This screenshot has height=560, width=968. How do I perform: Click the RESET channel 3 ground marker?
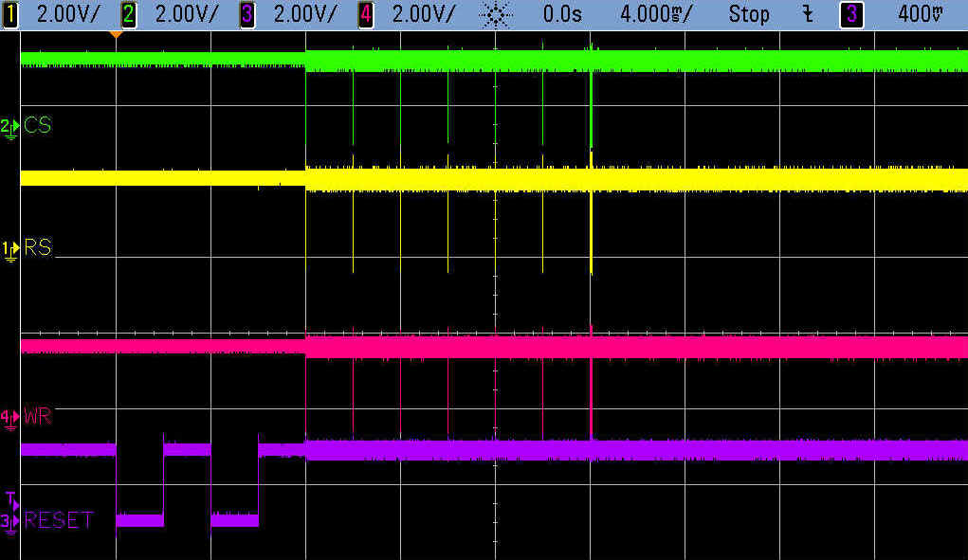pyautogui.click(x=9, y=521)
